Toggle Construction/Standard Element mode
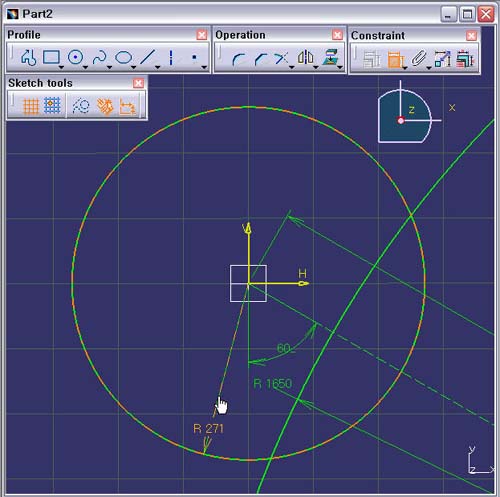 [81, 106]
